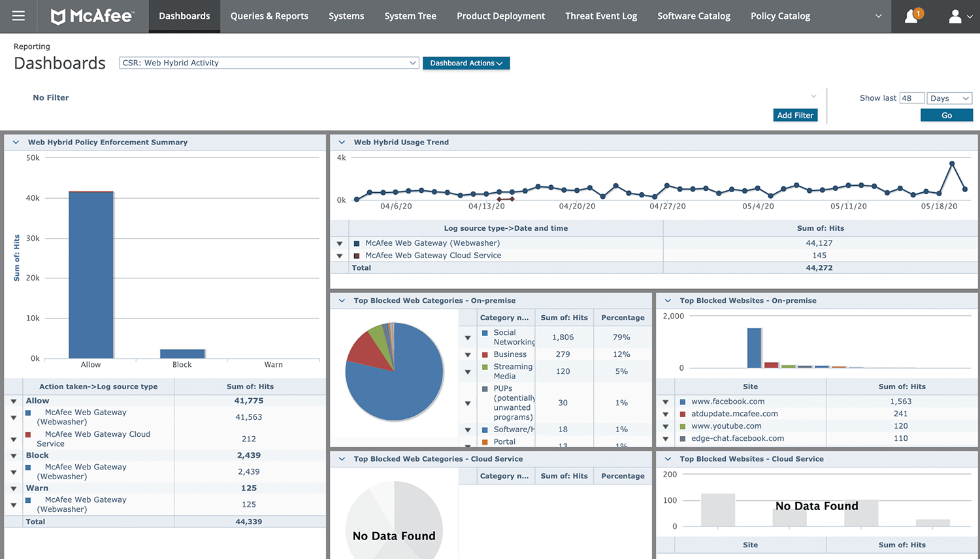
Task: Click the tallest blue bar in Top Blocked Websites chart
Action: coord(754,348)
